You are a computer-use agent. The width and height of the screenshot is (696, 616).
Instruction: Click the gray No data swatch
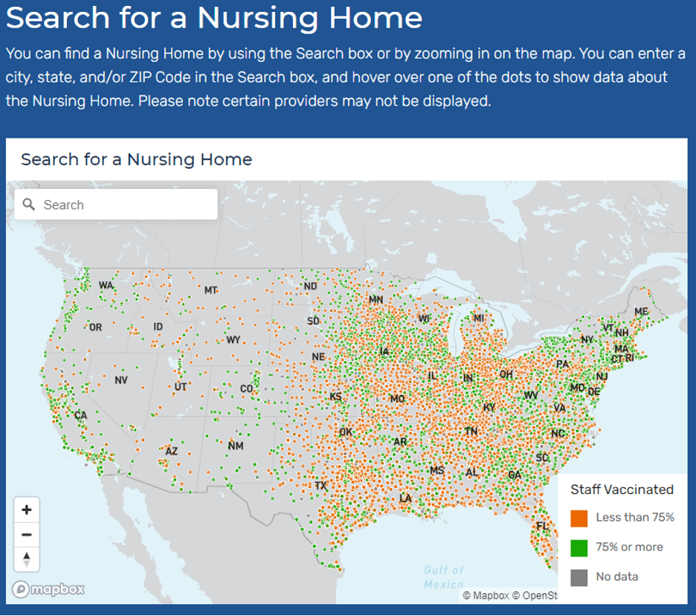579,577
